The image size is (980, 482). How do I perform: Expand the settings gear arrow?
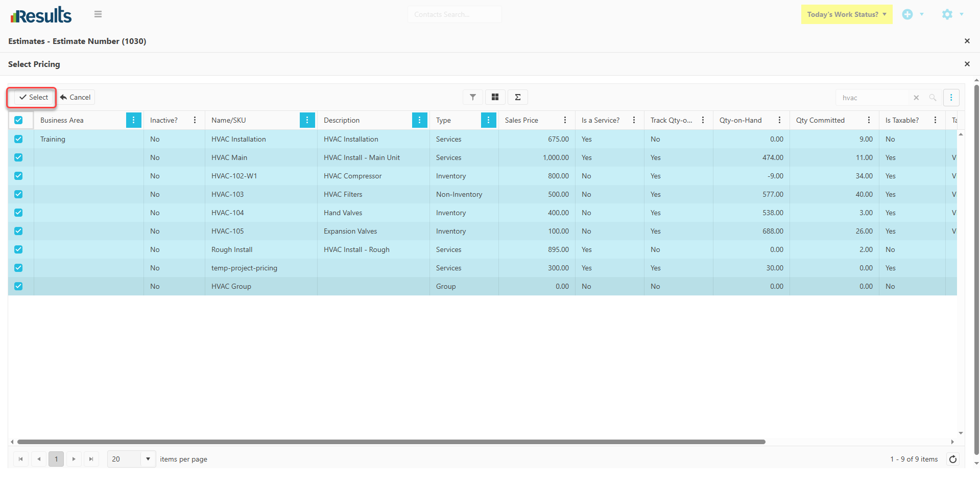(x=962, y=14)
